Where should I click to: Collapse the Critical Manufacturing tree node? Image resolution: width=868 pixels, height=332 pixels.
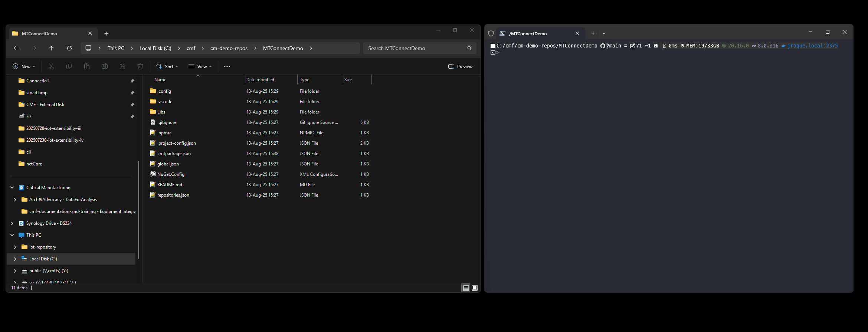(12, 188)
